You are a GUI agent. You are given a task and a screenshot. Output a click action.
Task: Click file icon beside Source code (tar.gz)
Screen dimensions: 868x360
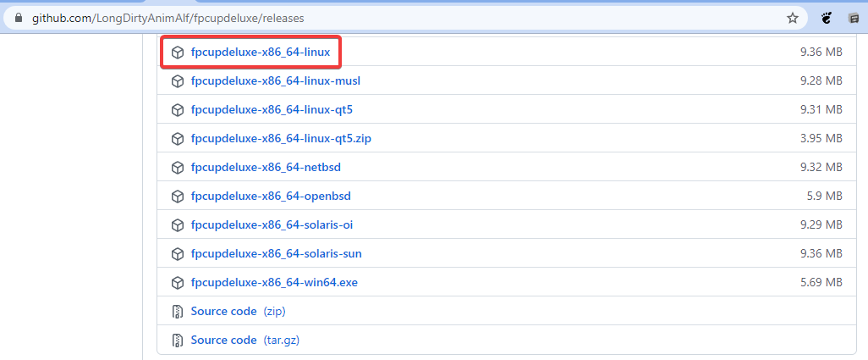(x=178, y=341)
